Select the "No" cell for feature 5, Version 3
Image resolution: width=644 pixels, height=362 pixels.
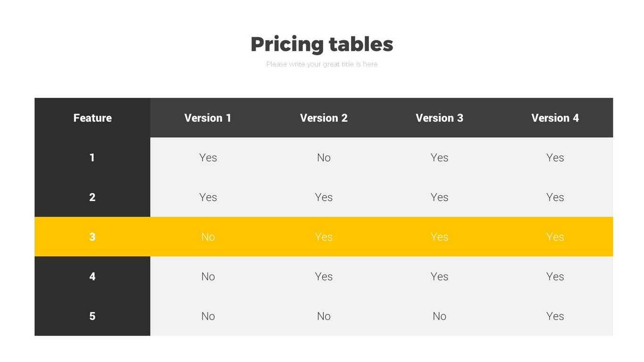(439, 316)
